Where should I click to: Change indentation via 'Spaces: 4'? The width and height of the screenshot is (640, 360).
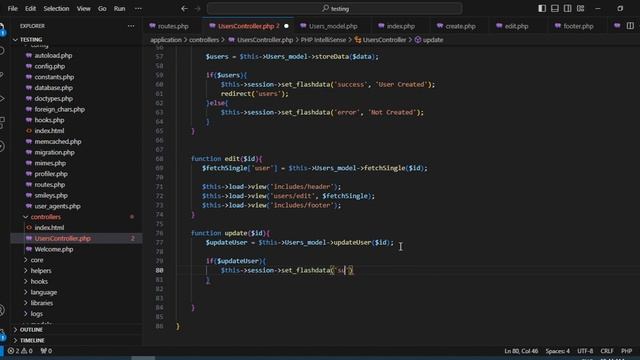(558, 351)
